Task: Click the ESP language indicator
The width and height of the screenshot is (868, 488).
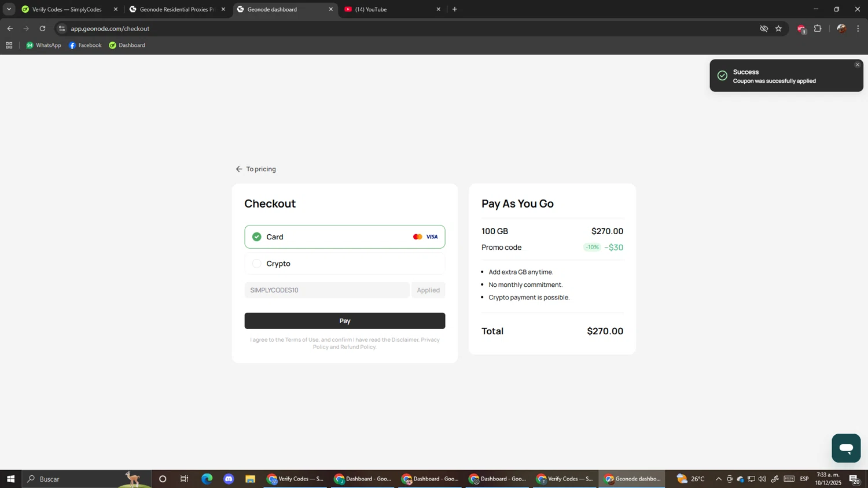Action: point(804,479)
